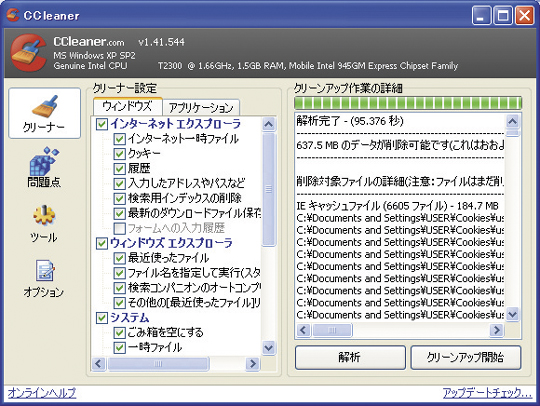Click settings list scroll down arrow
Viewport: 540px width, 406px height.
click(269, 348)
